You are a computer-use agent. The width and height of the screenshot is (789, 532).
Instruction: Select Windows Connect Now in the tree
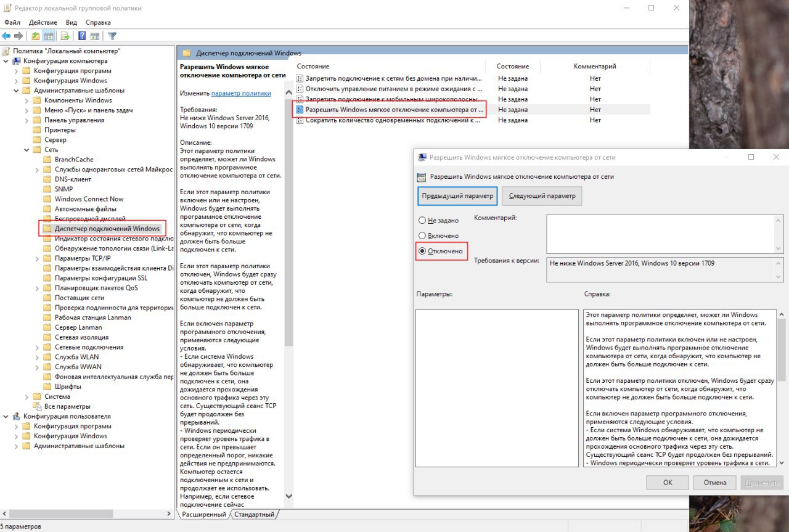click(89, 199)
